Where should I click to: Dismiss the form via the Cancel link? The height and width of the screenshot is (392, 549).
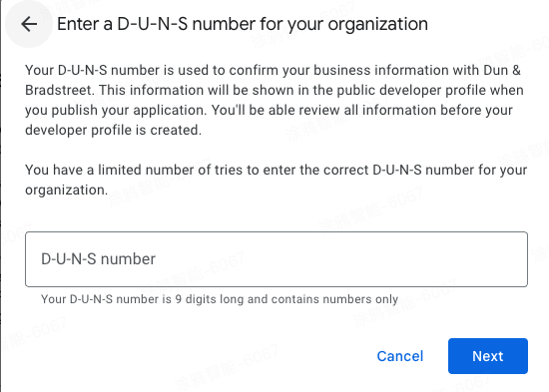click(400, 356)
